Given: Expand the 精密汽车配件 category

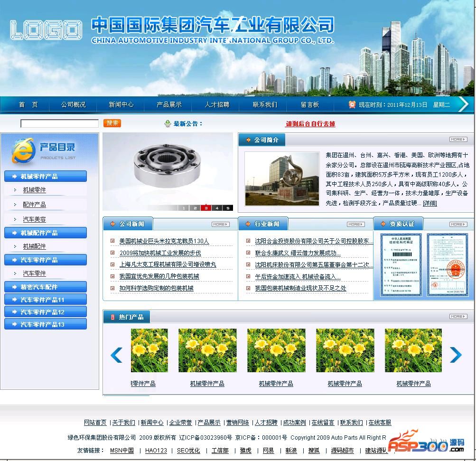Looking at the screenshot, I should pos(46,287).
